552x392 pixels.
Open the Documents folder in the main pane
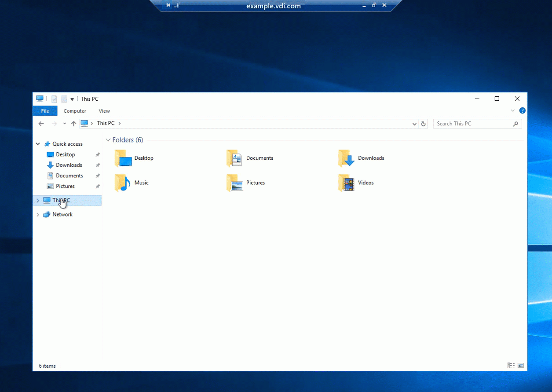click(250, 158)
